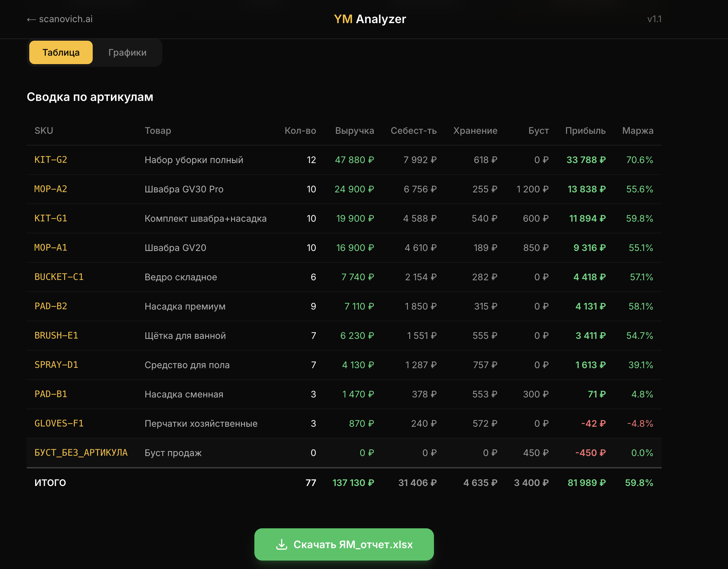The height and width of the screenshot is (569, 728).
Task: Select the BRUSH-E1 SKU cell
Action: point(56,336)
